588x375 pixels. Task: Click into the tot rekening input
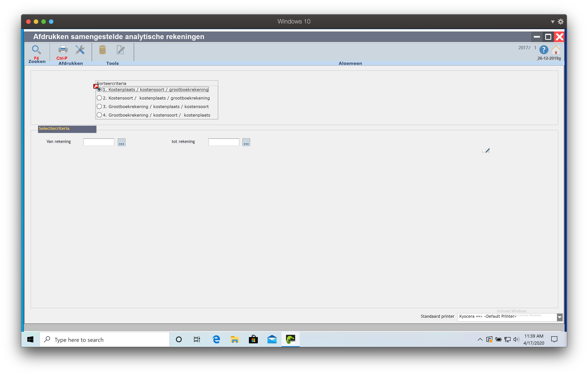(224, 142)
